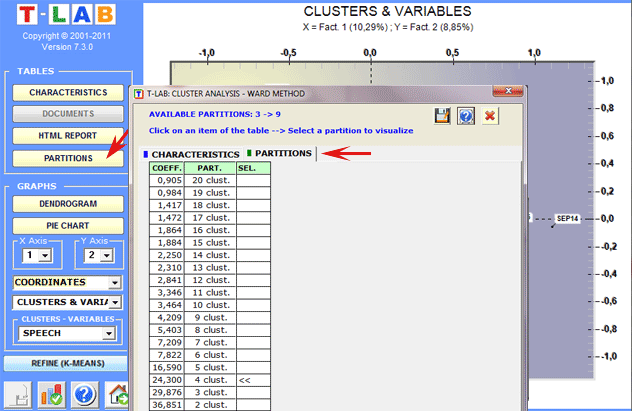632x411 pixels.
Task: Select the 5 clust. partition row
Action: pos(210,368)
